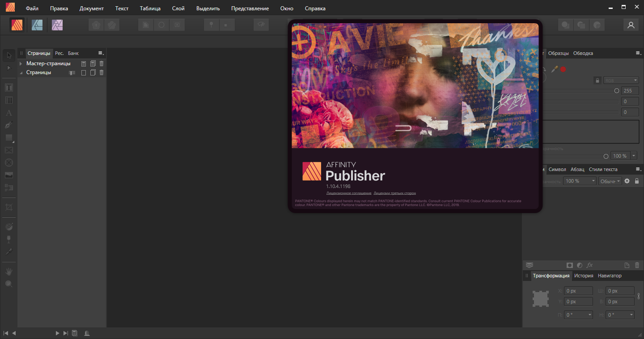Viewport: 644px width, 339px height.
Task: Toggle pages spread view icon
Action: click(x=72, y=72)
